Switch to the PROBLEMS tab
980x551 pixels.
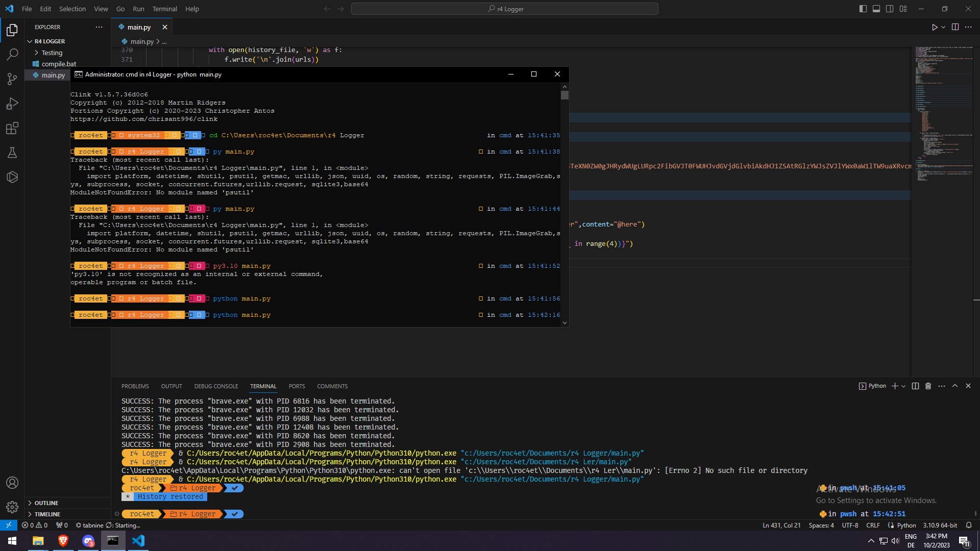pos(135,386)
